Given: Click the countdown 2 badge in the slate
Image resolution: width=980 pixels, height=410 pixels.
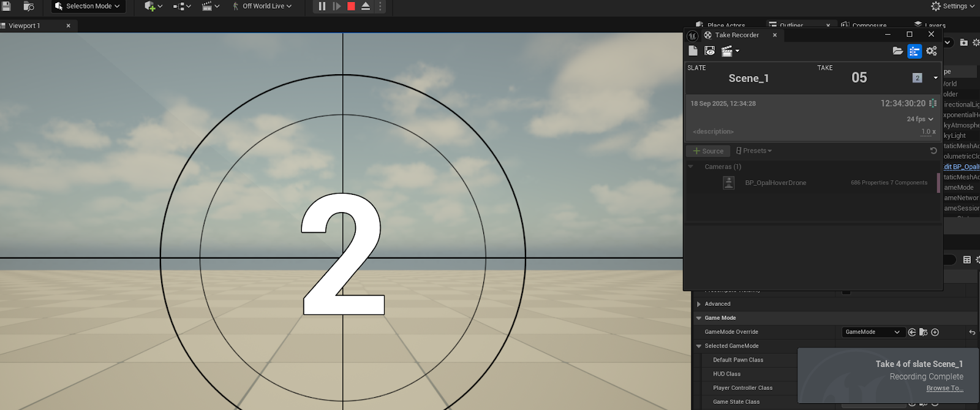Looking at the screenshot, I should coord(917,78).
